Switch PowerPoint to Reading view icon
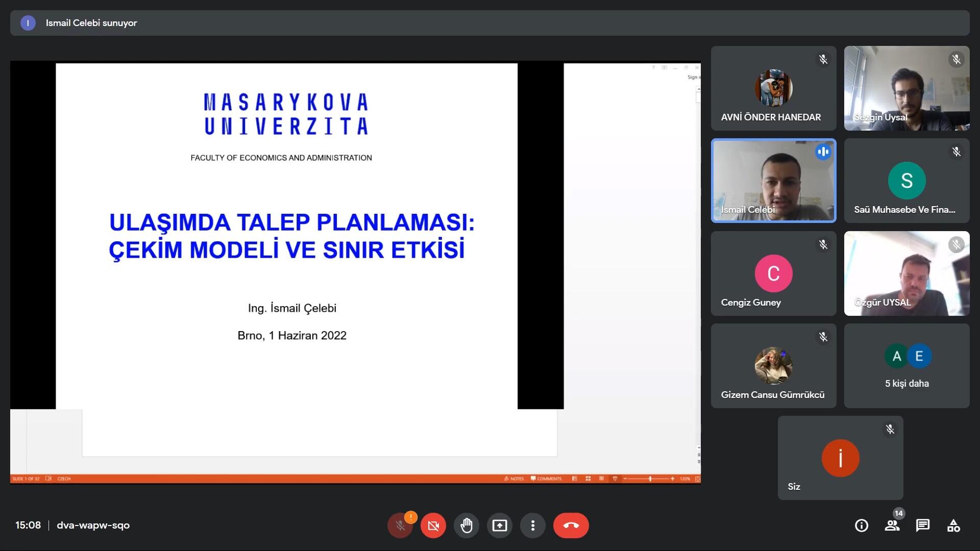This screenshot has height=551, width=980. tap(601, 479)
